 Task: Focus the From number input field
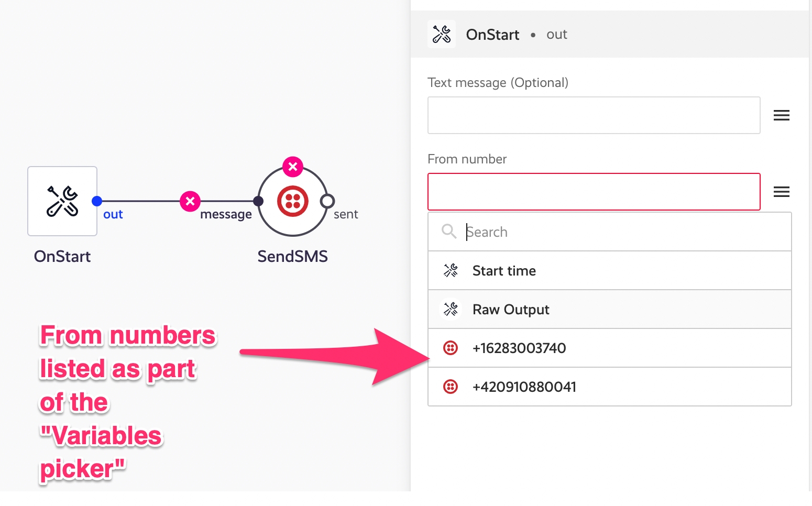pyautogui.click(x=594, y=192)
